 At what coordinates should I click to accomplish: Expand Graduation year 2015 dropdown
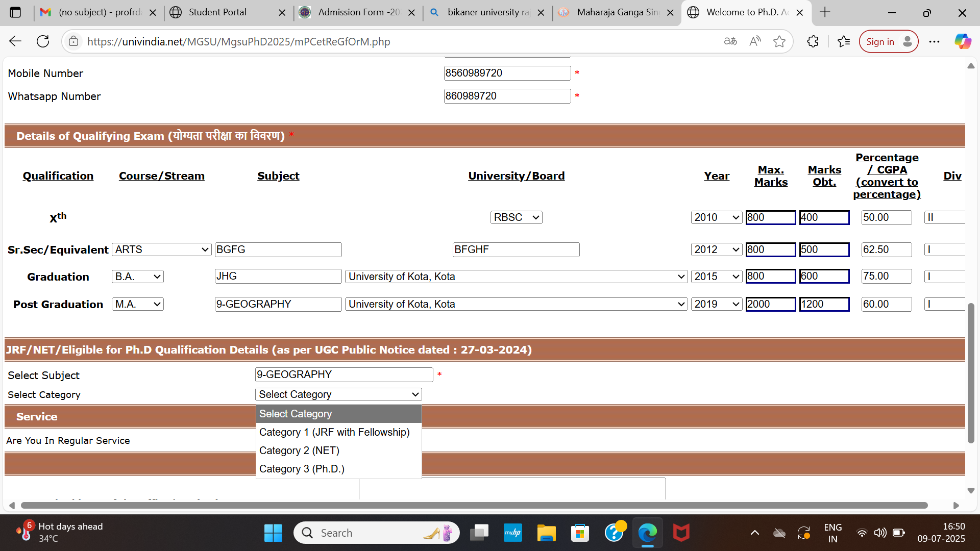point(716,277)
